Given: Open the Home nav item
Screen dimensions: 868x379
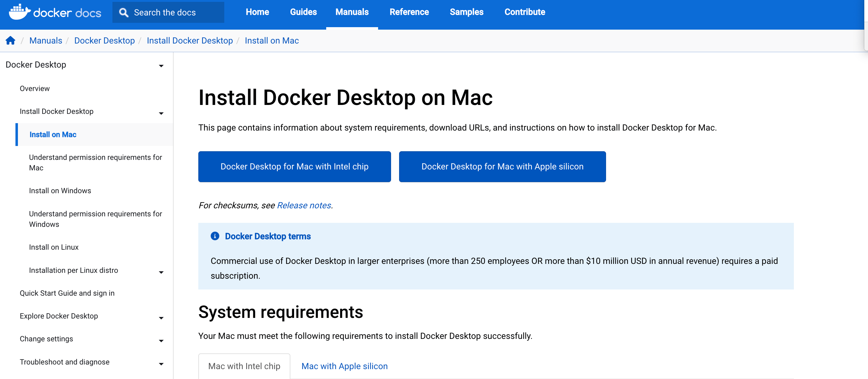Looking at the screenshot, I should [257, 12].
